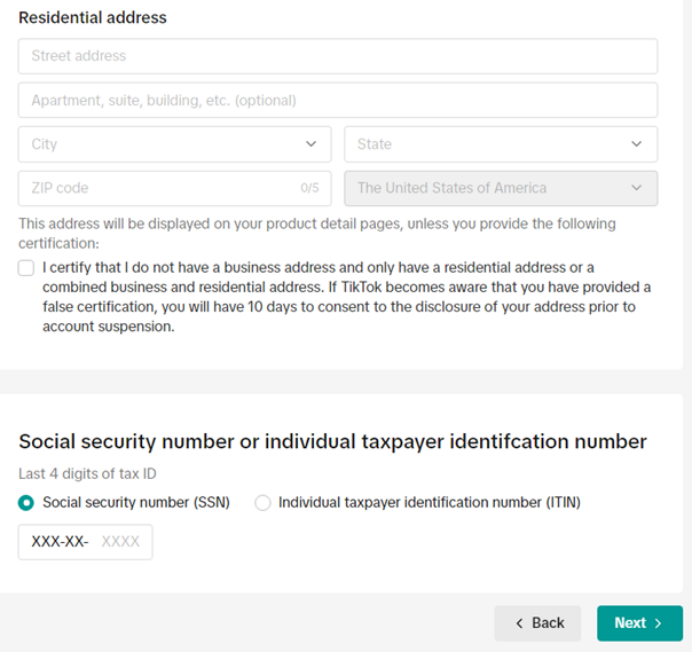Image resolution: width=692 pixels, height=652 pixels.
Task: Click the Street address input field
Action: tap(338, 56)
